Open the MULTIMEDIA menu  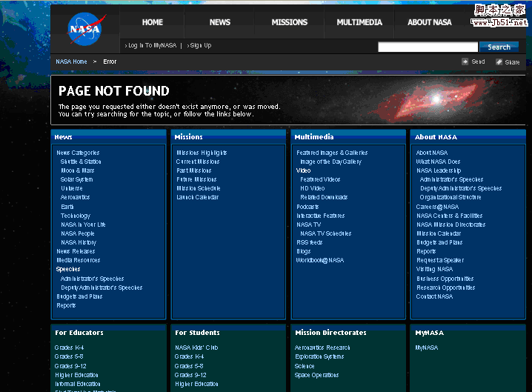click(359, 22)
